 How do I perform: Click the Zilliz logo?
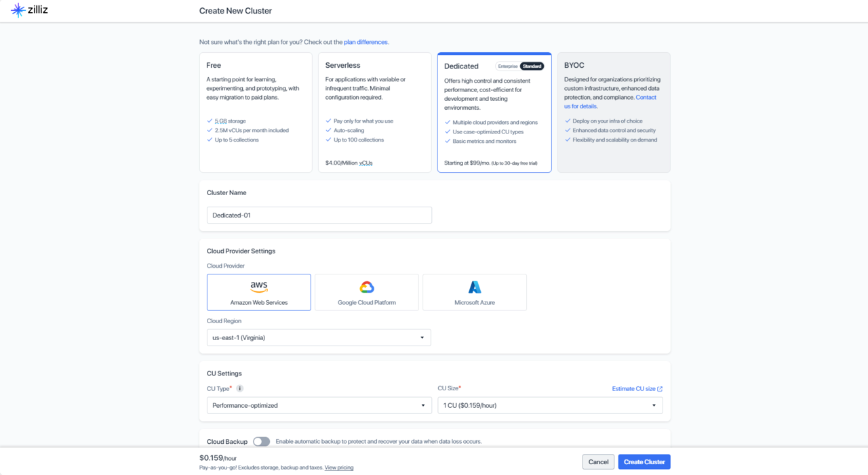pyautogui.click(x=29, y=10)
